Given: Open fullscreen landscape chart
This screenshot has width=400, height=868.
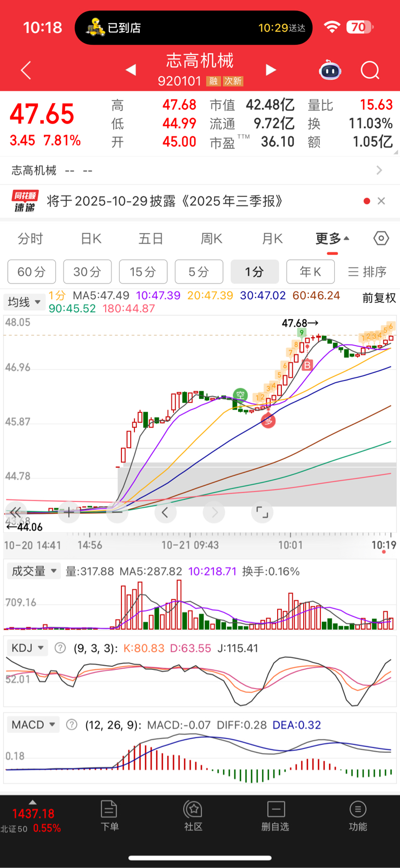Looking at the screenshot, I should coord(262,512).
